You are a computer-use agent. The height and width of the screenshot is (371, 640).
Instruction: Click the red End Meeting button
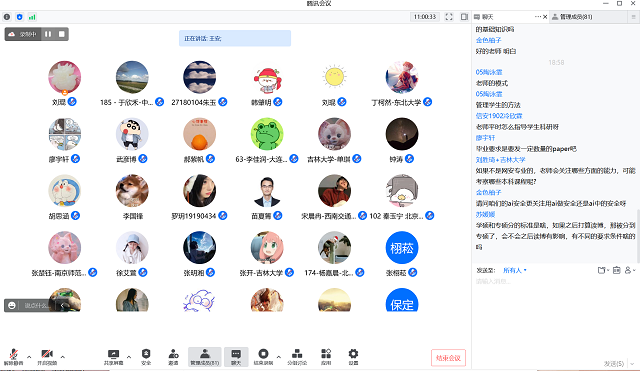pos(448,358)
